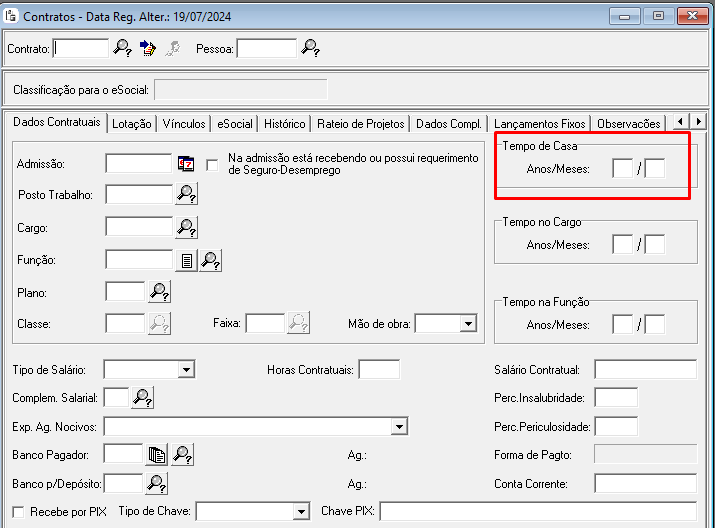Open the Tipo de Salário dropdown

(x=185, y=370)
